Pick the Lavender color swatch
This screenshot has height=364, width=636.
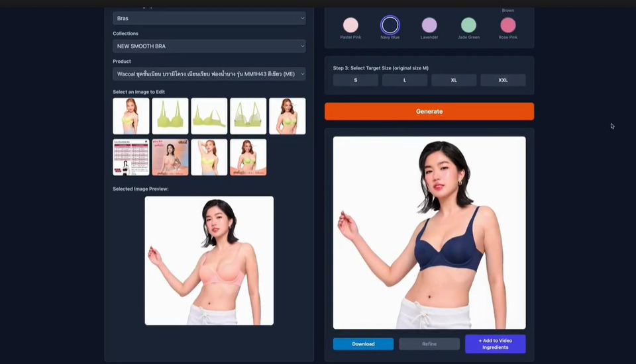coord(429,25)
